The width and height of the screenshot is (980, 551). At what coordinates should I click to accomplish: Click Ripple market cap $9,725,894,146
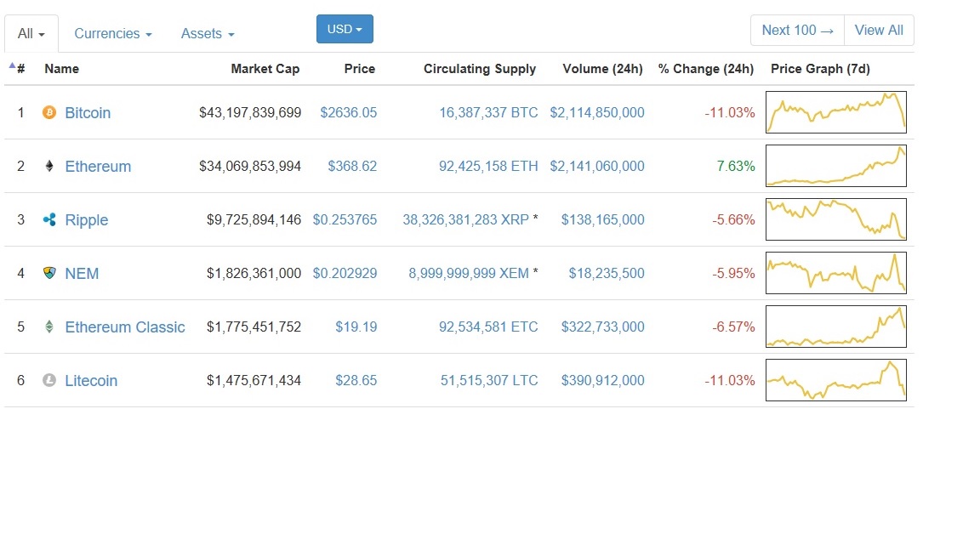pos(254,220)
